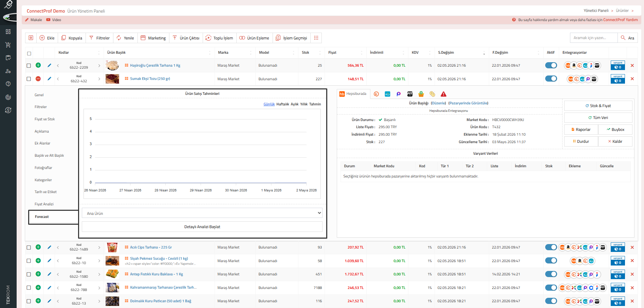Show next code for 6b22-1489 row
This screenshot has width=644, height=308.
click(x=99, y=247)
